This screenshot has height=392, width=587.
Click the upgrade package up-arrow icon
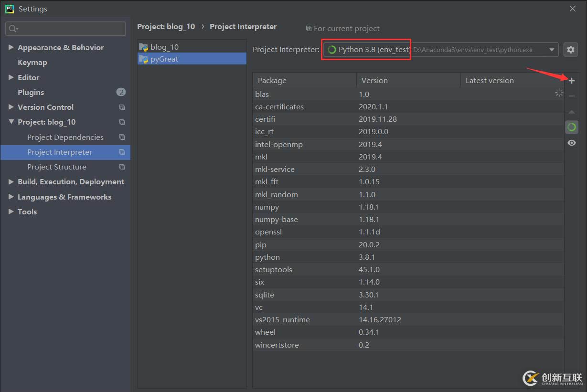pyautogui.click(x=571, y=112)
